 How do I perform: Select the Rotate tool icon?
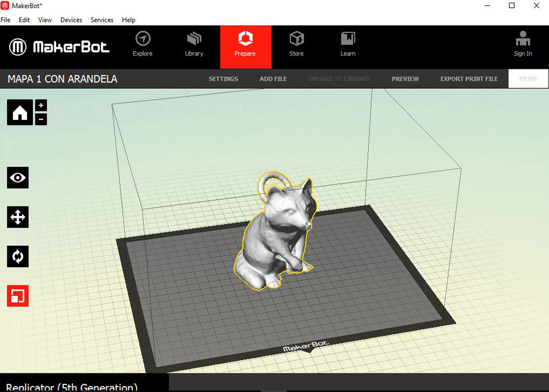tap(18, 257)
